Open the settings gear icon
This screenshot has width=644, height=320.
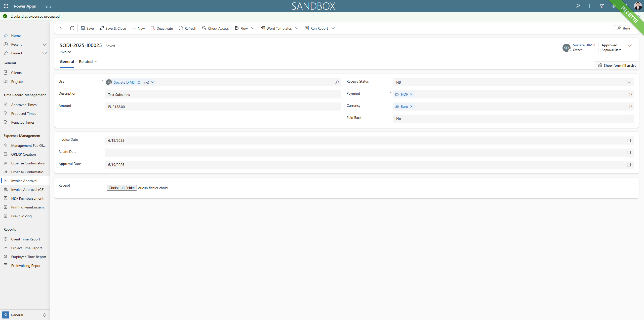(x=614, y=6)
